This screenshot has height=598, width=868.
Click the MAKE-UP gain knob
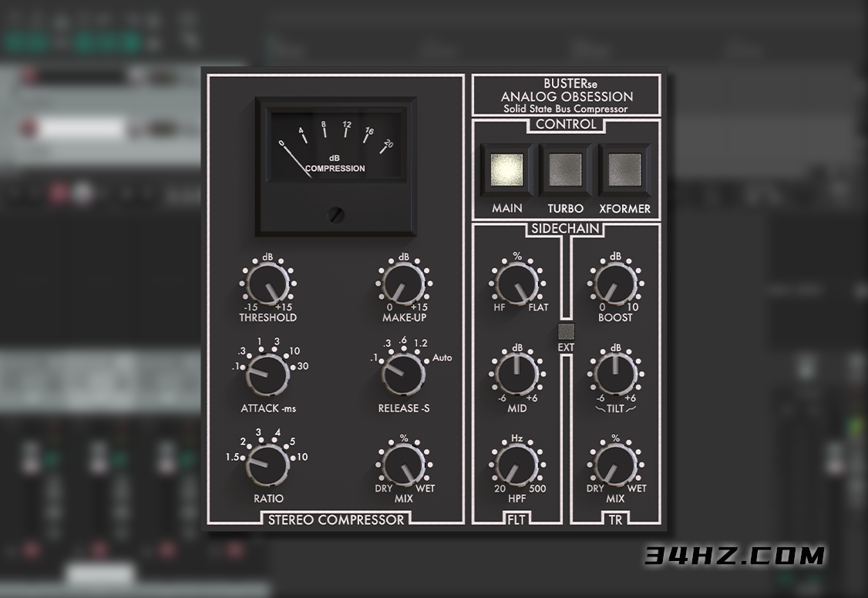tap(404, 284)
